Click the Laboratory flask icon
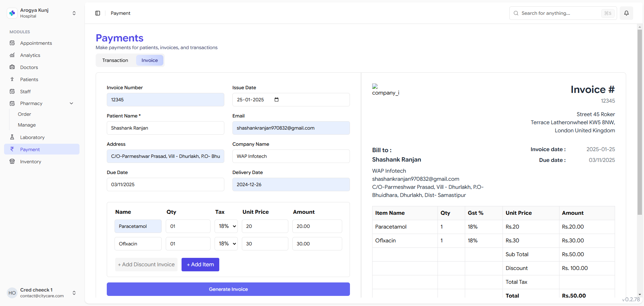 tap(12, 137)
